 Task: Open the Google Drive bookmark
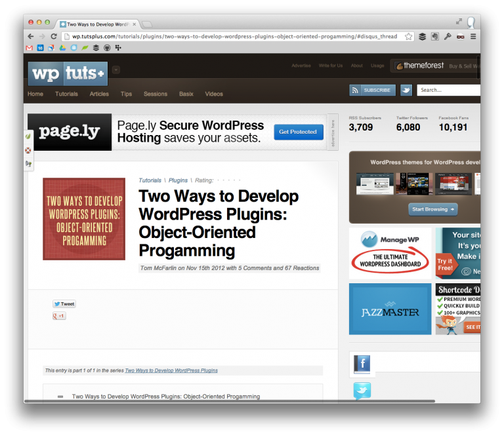click(x=62, y=48)
